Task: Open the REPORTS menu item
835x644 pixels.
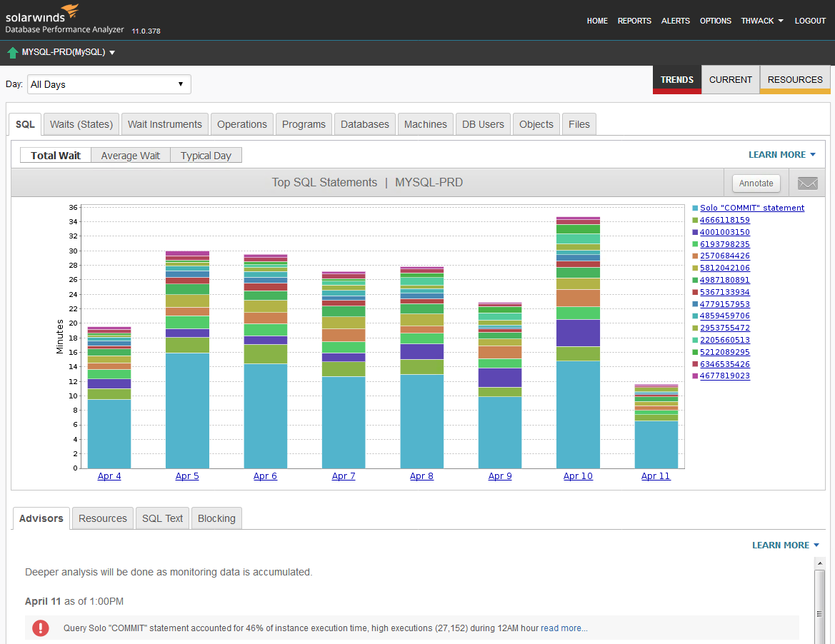Action: tap(634, 21)
